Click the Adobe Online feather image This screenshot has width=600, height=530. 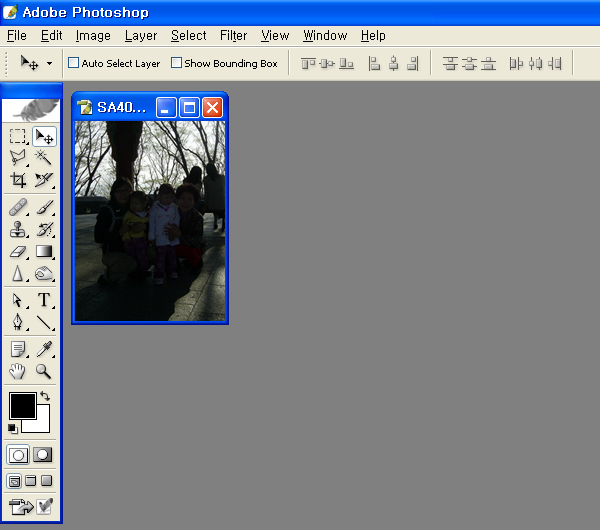pyautogui.click(x=31, y=110)
